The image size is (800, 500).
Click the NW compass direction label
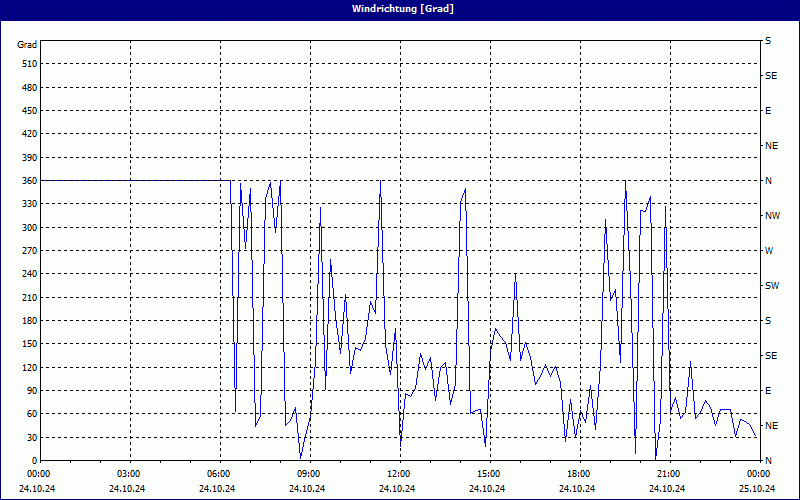[x=772, y=215]
